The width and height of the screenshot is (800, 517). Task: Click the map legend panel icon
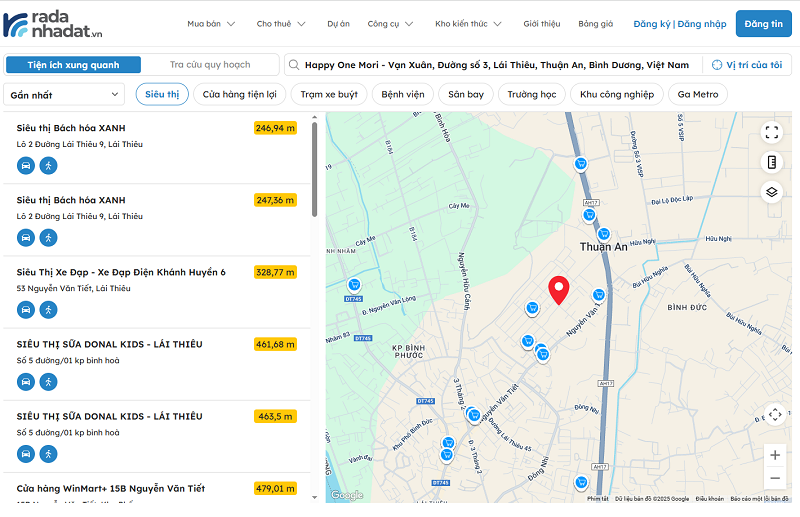click(x=771, y=162)
